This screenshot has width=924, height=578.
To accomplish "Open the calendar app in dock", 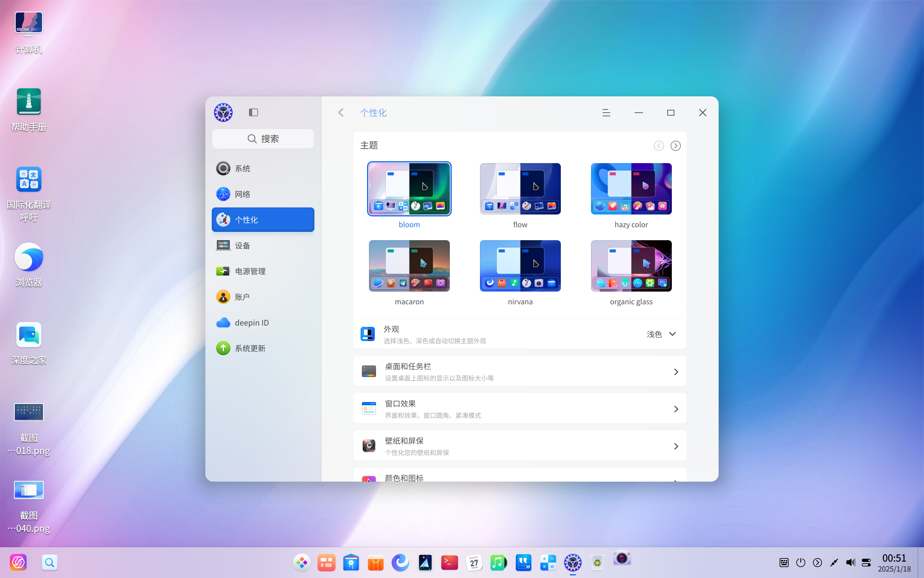I will [474, 563].
